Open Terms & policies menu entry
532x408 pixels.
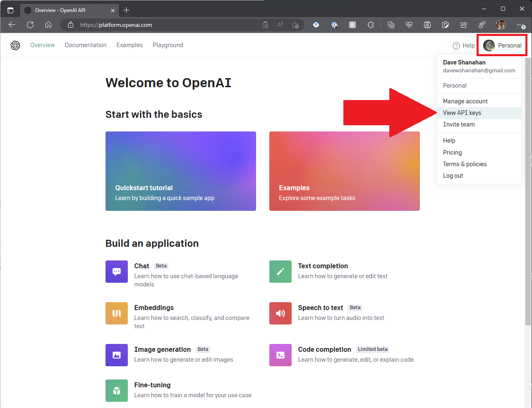(479, 164)
